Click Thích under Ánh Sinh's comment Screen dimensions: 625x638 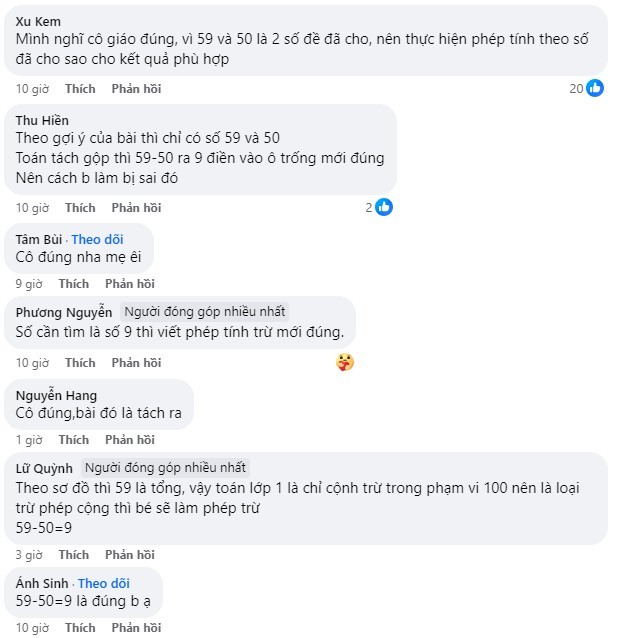tap(80, 628)
